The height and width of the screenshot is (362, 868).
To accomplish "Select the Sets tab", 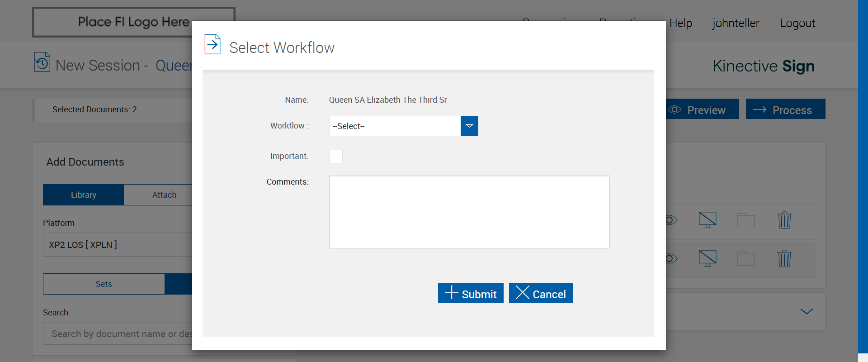I will (104, 284).
